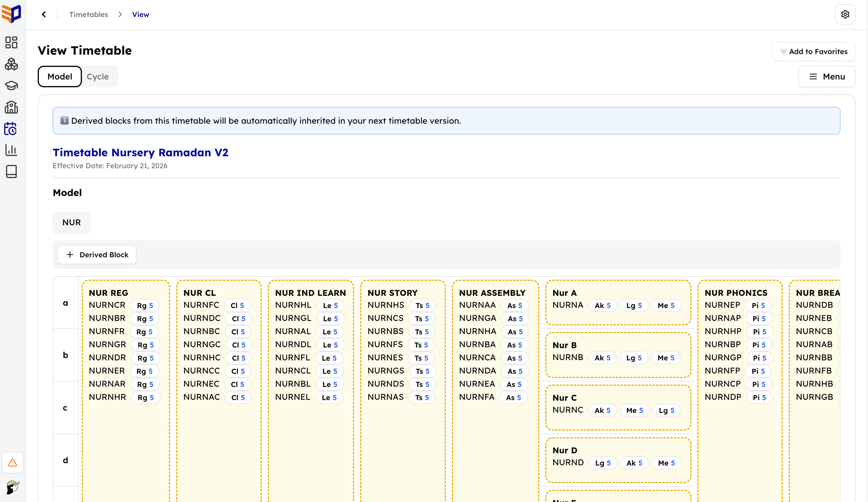Click the Pi 5 chip for NURNDP

click(x=759, y=397)
